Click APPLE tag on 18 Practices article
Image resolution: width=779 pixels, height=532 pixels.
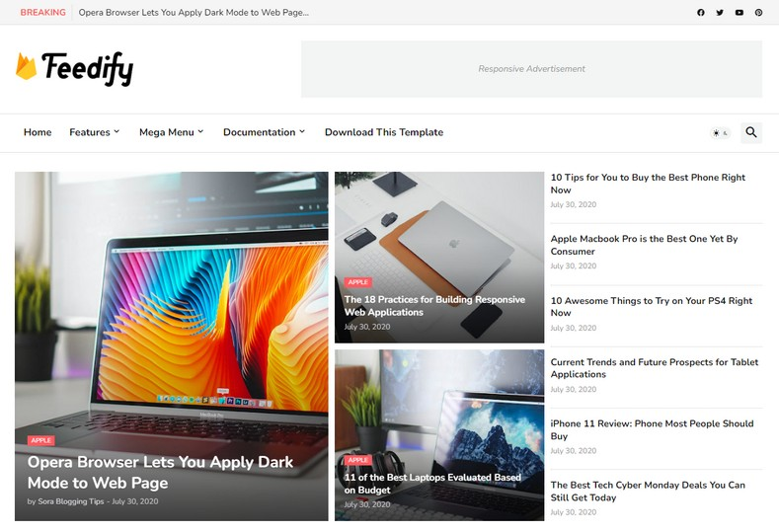[358, 282]
